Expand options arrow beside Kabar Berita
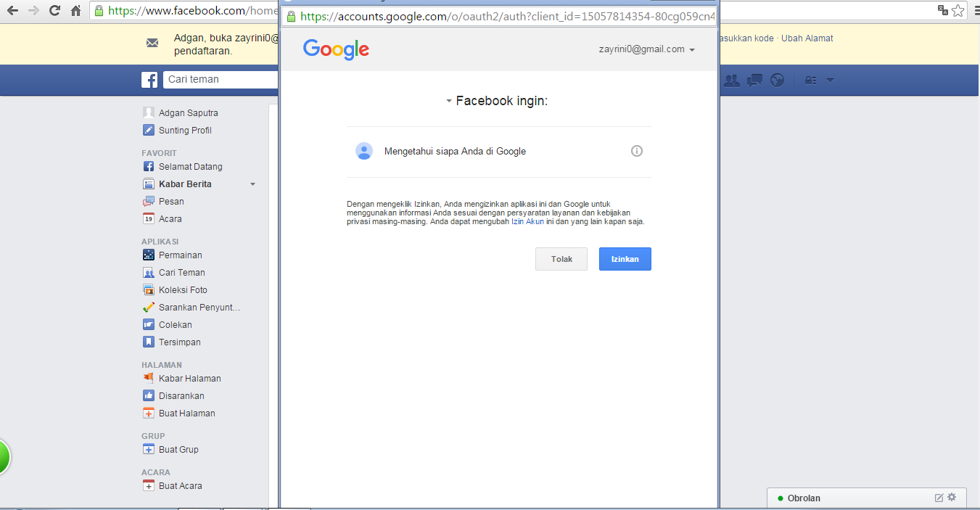The height and width of the screenshot is (510, 980). (253, 184)
